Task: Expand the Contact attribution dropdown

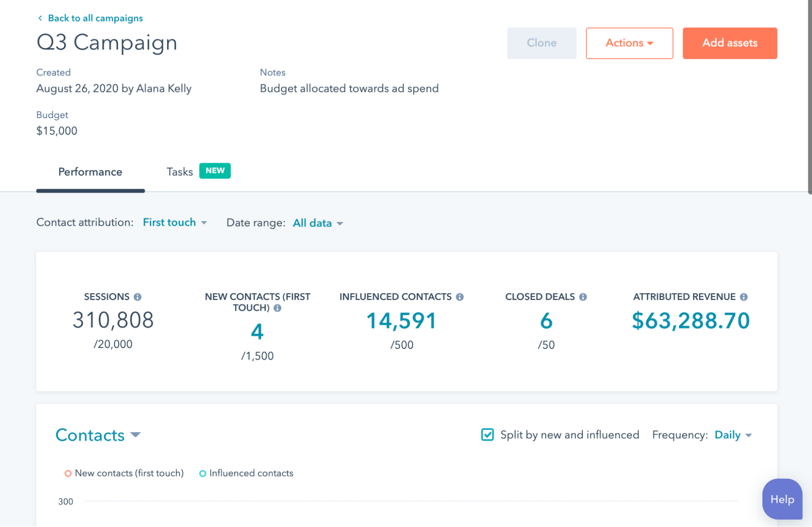Action: click(175, 223)
